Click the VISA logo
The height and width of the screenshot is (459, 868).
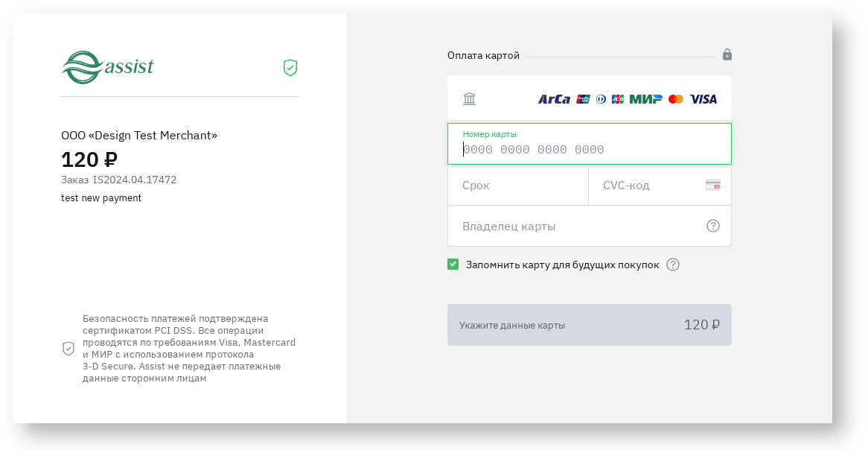pos(703,99)
